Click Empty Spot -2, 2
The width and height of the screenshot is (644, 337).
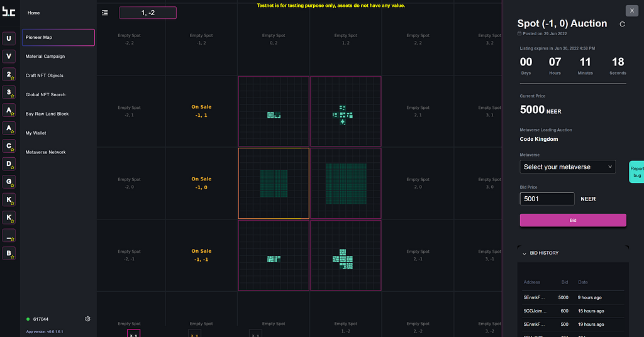(130, 39)
